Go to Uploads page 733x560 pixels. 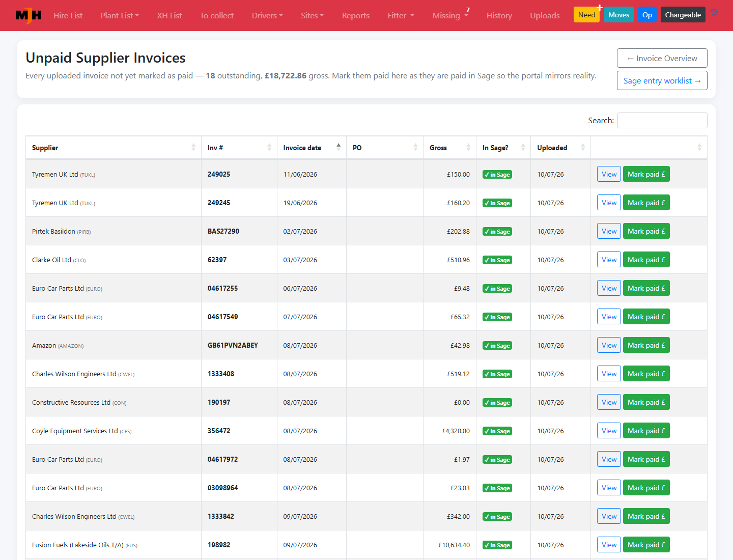tap(545, 16)
